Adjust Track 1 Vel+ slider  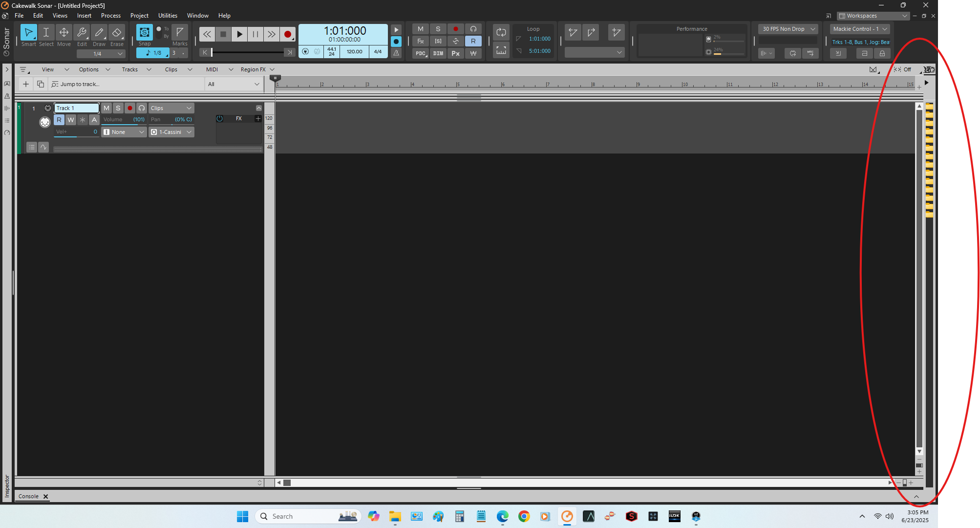tap(77, 132)
